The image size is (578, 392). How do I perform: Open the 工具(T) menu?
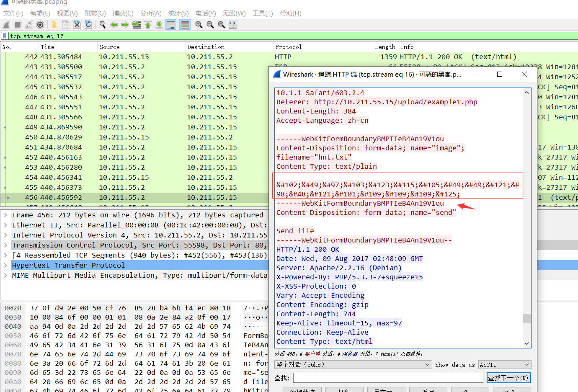(x=263, y=13)
